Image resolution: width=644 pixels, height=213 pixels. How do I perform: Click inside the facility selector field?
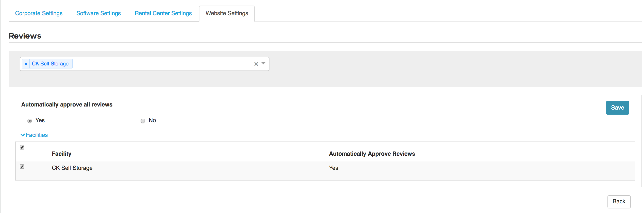(x=162, y=64)
